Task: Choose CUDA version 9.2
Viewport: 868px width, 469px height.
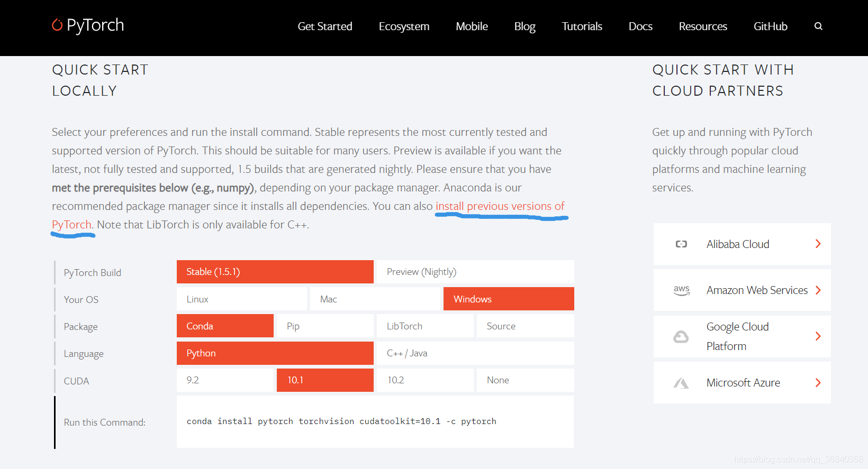Action: (225, 380)
